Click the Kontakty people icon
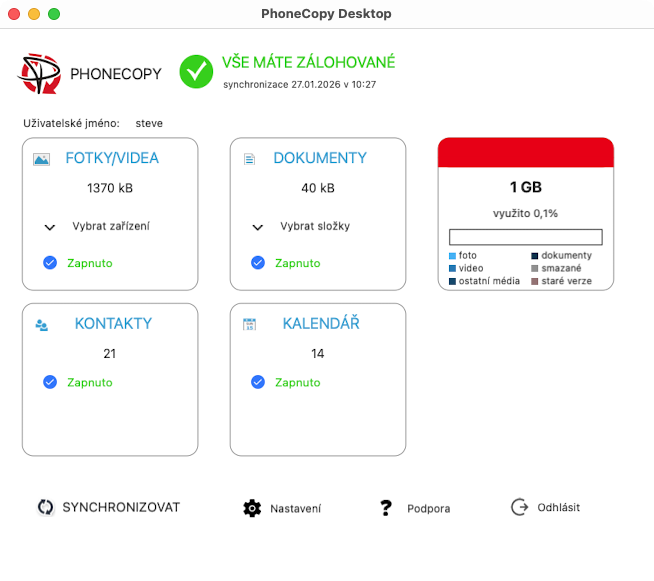The image size is (654, 581). [42, 325]
